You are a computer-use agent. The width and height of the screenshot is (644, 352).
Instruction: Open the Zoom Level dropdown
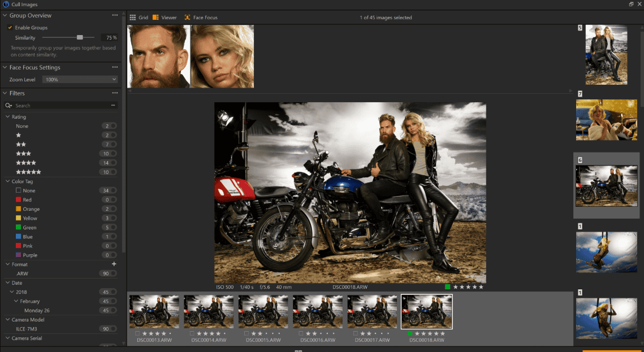pos(80,80)
